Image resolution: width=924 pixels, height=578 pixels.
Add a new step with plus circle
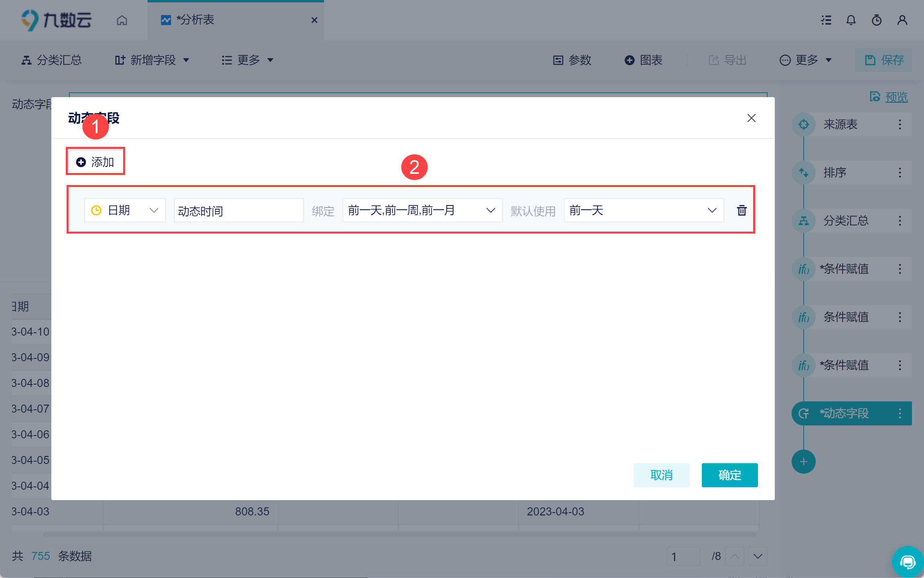click(803, 462)
